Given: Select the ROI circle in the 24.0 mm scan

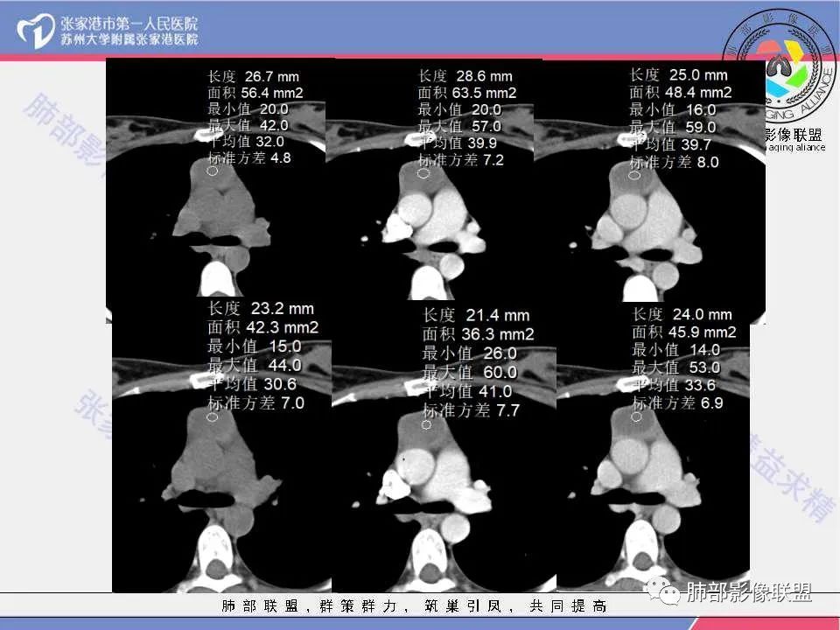Looking at the screenshot, I should click(636, 416).
